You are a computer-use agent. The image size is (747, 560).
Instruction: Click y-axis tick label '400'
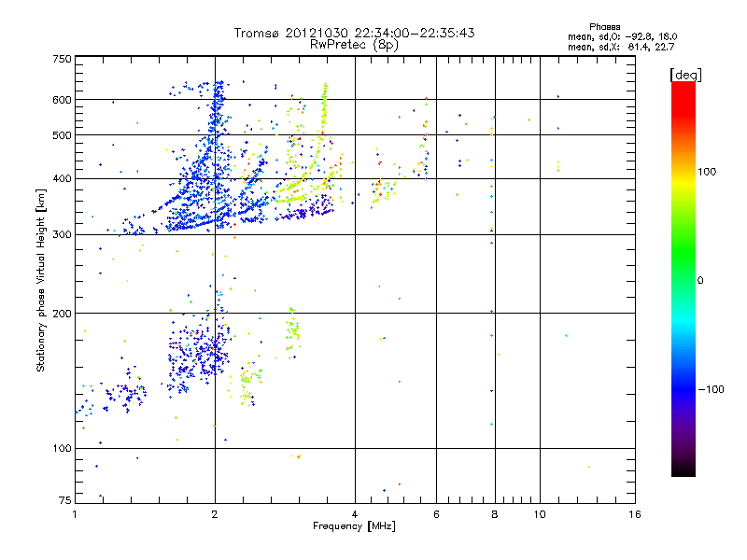click(62, 179)
